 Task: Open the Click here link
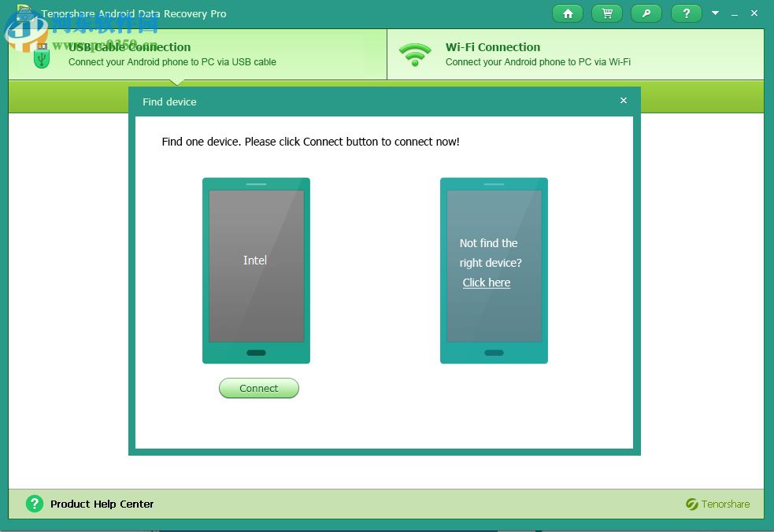[x=486, y=283]
